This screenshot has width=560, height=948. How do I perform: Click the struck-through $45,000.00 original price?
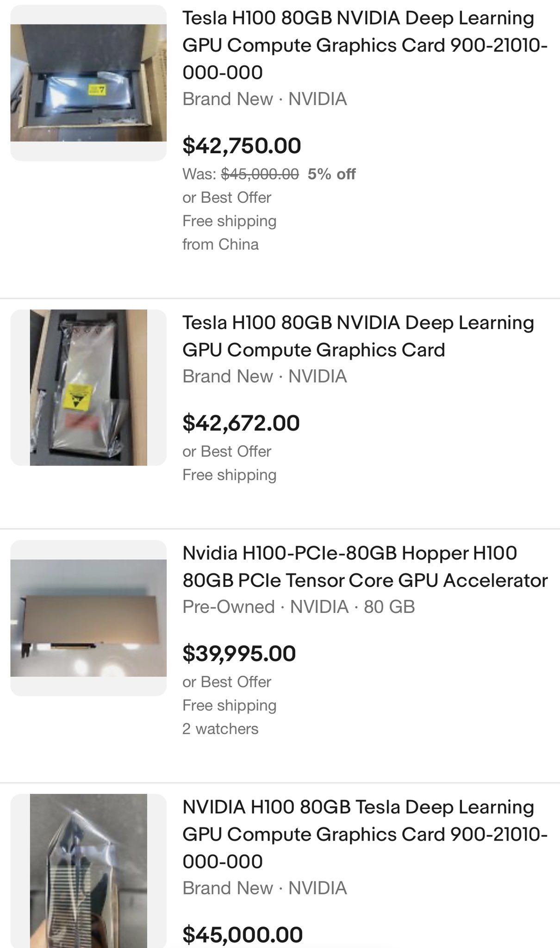tap(260, 174)
